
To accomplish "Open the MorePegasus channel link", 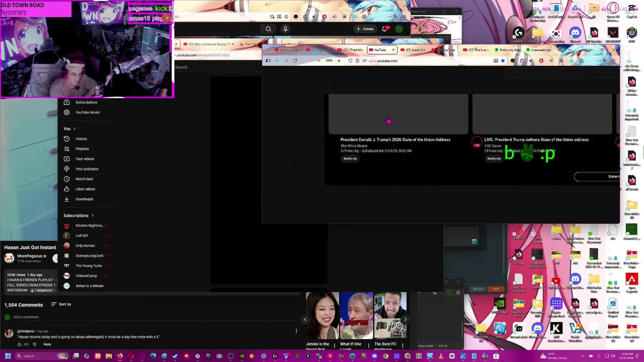I will (30, 256).
